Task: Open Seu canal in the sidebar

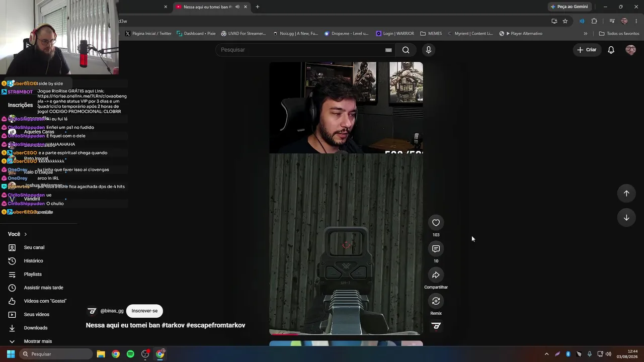Action: click(34, 247)
